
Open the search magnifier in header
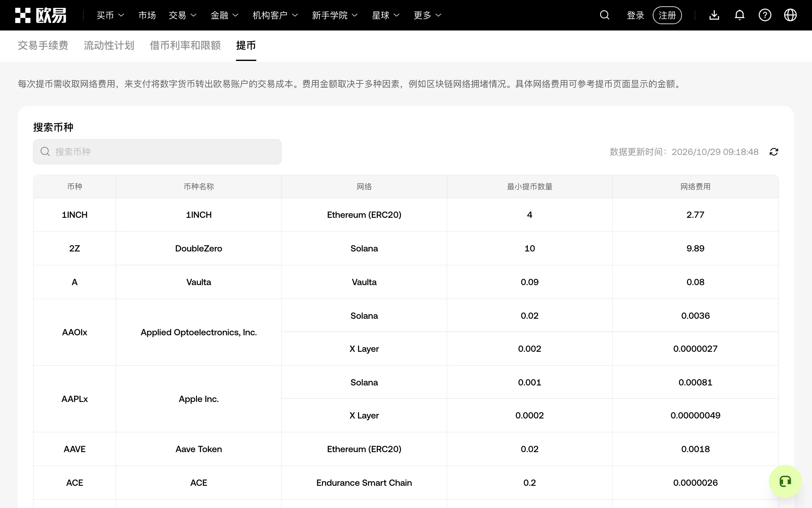(x=604, y=15)
